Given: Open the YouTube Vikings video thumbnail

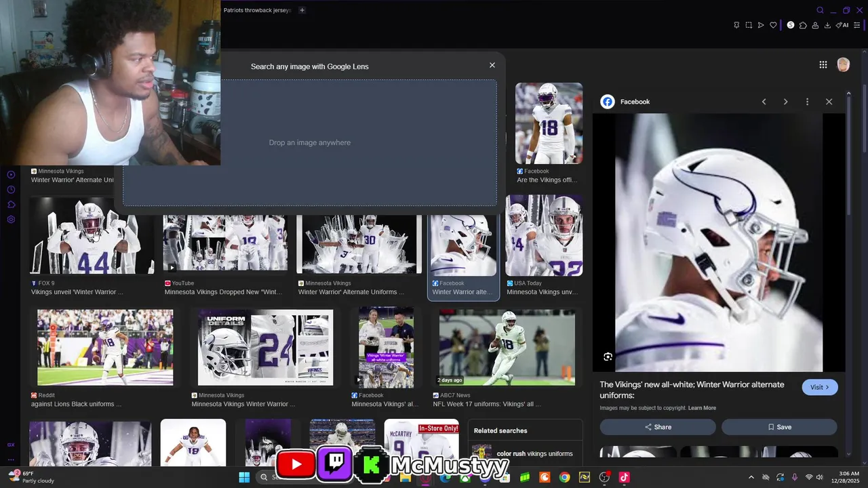Looking at the screenshot, I should (225, 244).
